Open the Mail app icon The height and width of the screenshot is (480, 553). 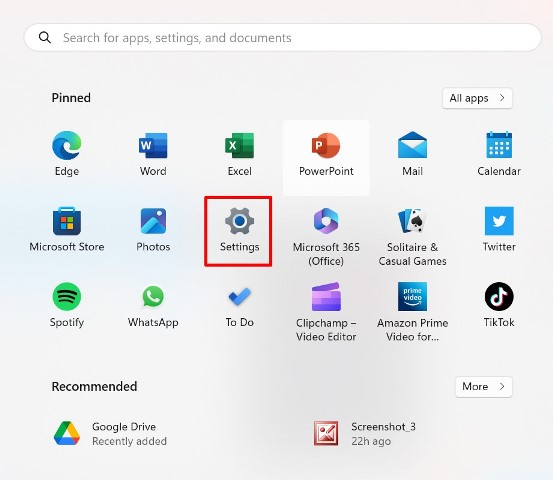[x=412, y=146]
